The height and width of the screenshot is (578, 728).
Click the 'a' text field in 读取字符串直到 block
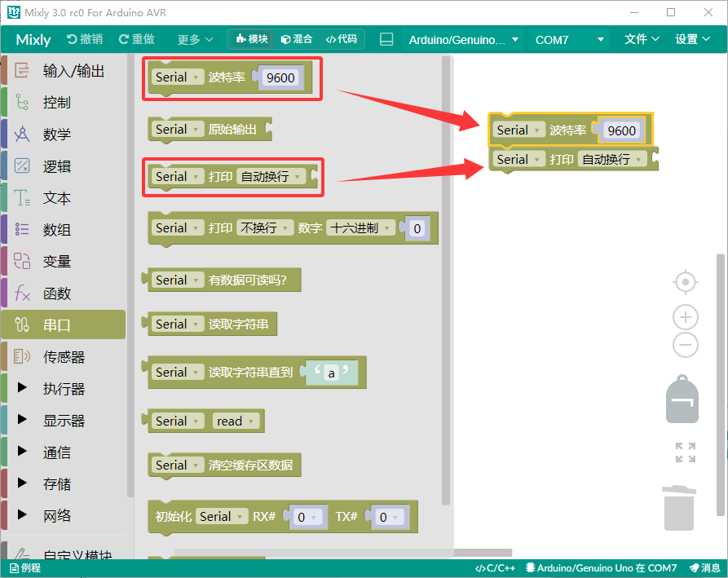[x=331, y=373]
